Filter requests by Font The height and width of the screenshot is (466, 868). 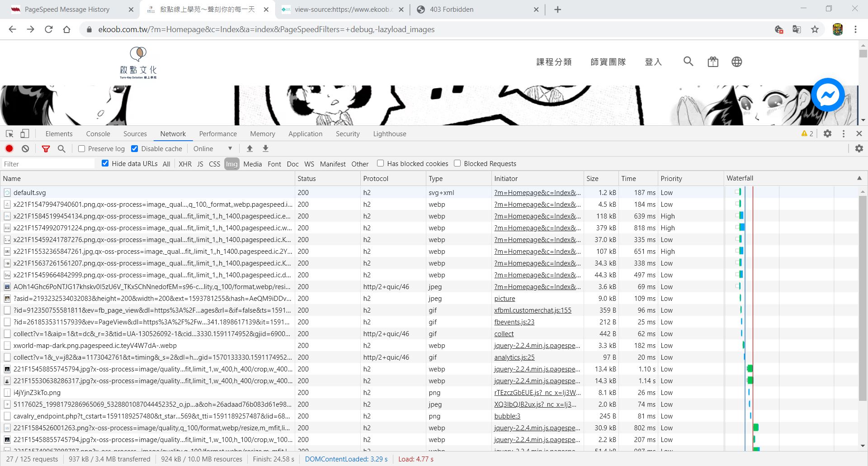tap(274, 164)
